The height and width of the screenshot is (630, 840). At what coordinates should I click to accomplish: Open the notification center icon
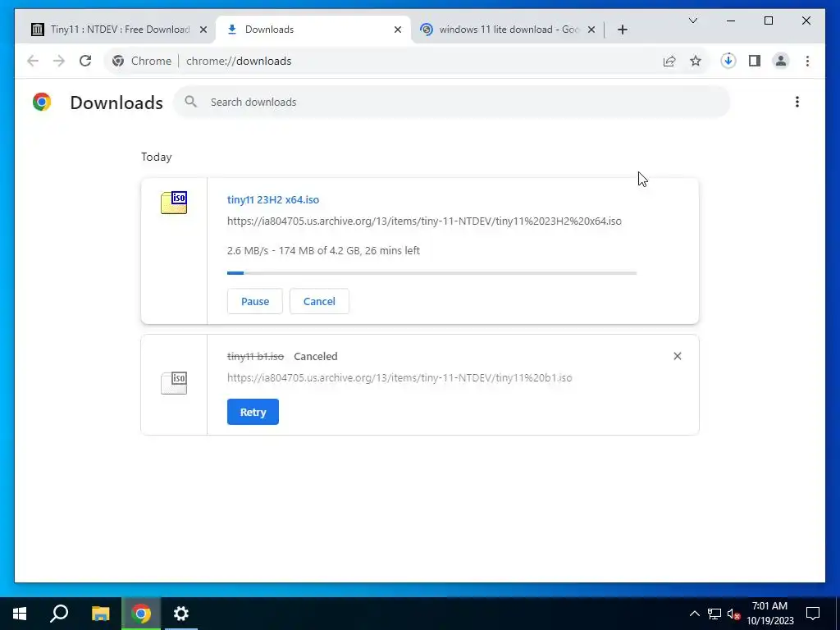pyautogui.click(x=813, y=614)
